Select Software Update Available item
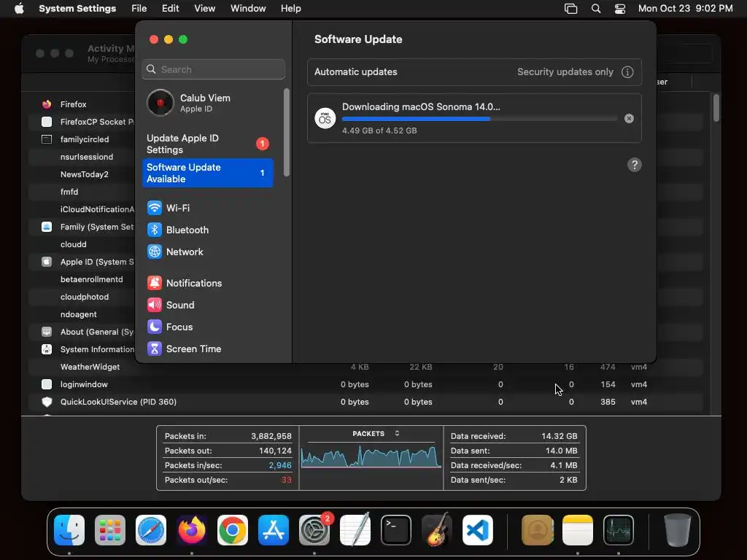 click(208, 173)
